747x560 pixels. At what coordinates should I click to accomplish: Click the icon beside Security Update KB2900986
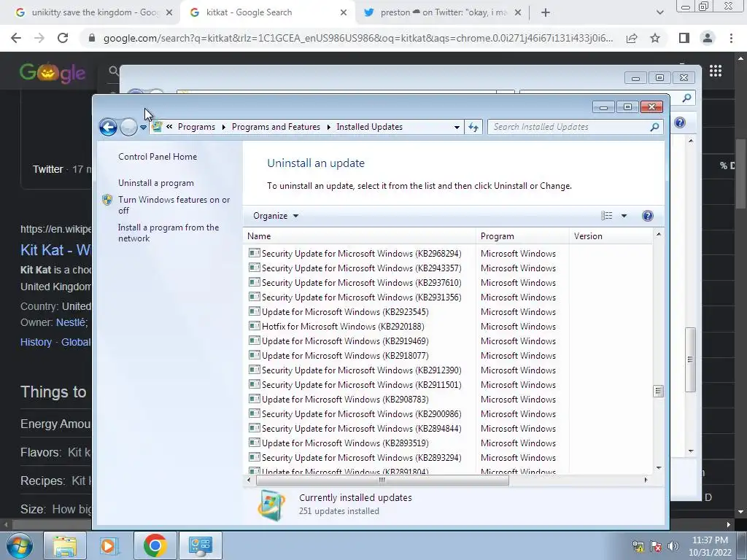click(255, 414)
